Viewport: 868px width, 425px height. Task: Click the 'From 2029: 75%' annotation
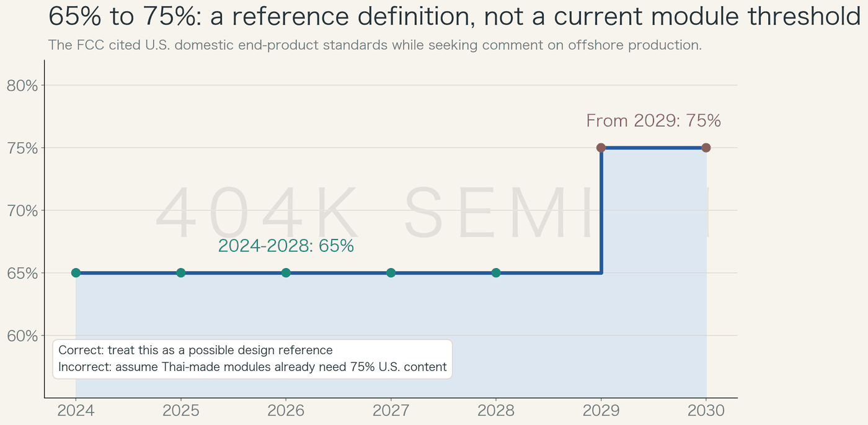click(x=653, y=121)
